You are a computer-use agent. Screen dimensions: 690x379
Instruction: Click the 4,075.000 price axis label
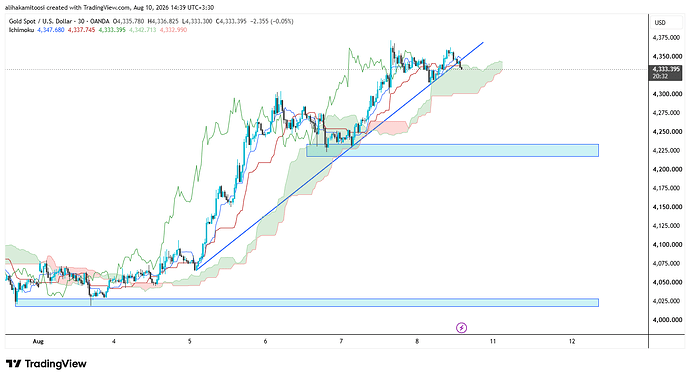coord(666,263)
